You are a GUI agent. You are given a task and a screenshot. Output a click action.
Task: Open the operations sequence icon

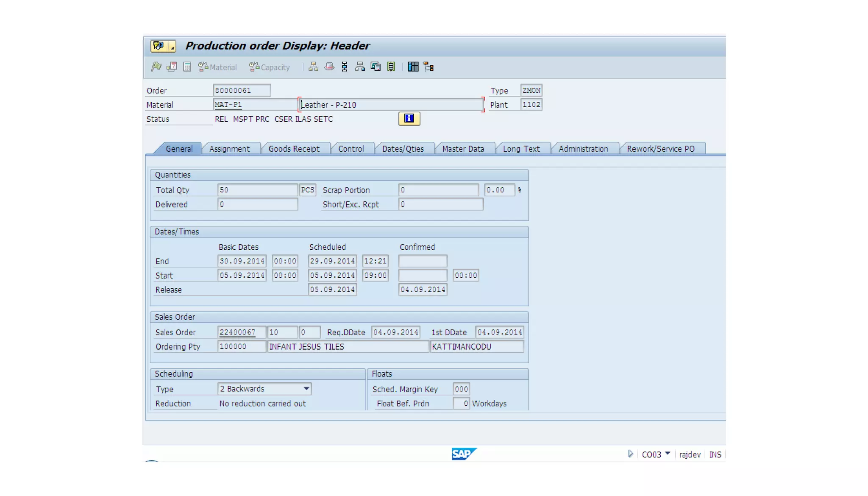345,67
